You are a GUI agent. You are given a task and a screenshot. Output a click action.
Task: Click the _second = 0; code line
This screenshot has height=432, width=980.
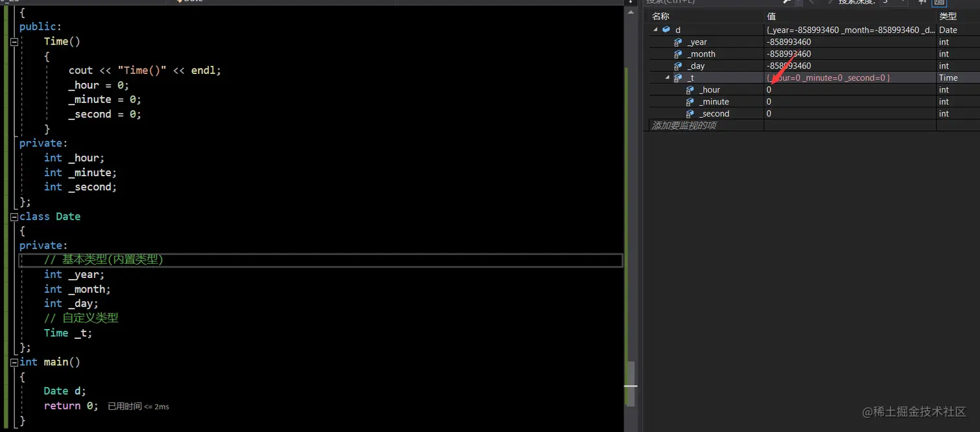click(x=104, y=115)
